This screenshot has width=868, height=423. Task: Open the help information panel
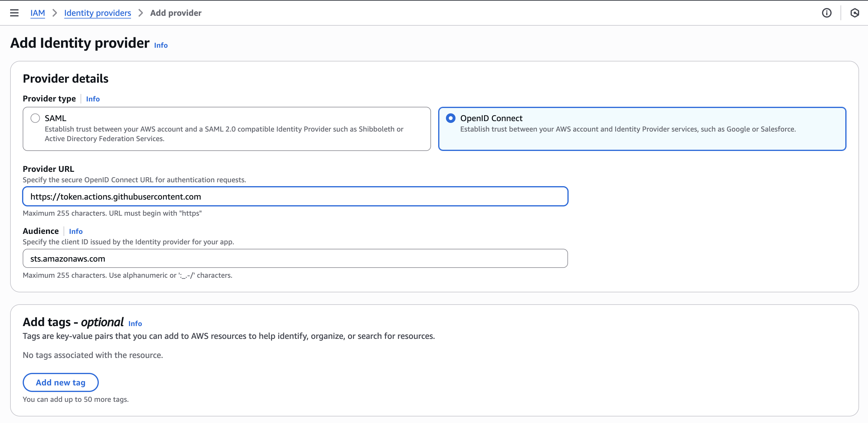point(827,13)
